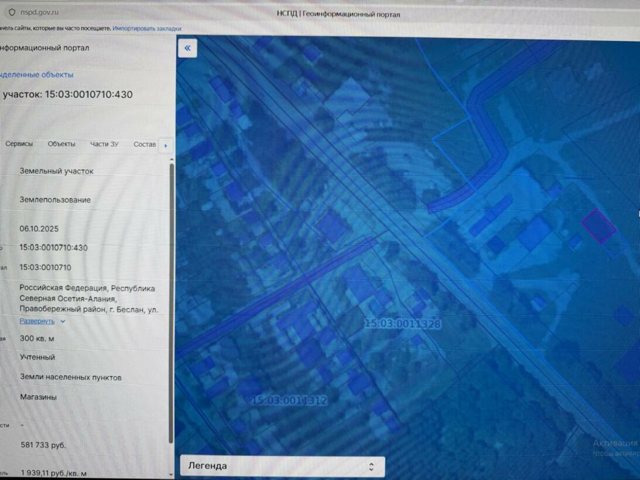This screenshot has width=640, height=480.
Task: Expand the chevron next to Развернуть
Action: 63,322
